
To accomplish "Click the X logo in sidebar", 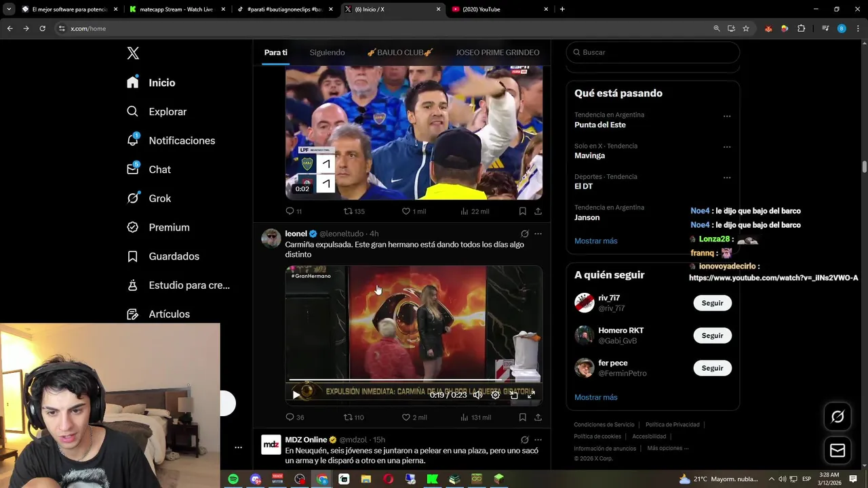I will [133, 54].
